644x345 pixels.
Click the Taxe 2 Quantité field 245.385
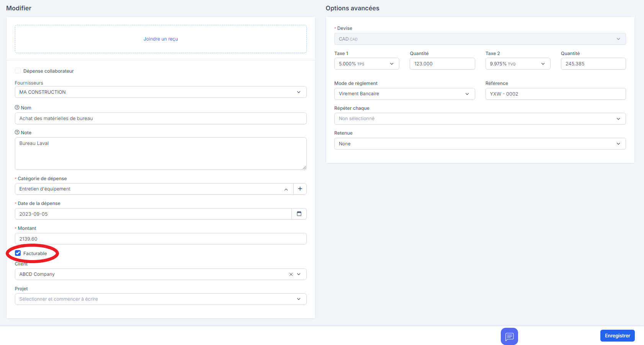[593, 64]
